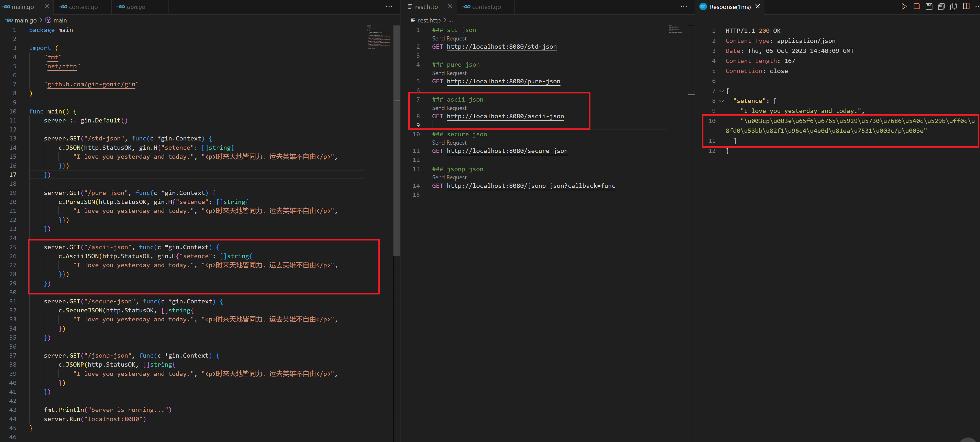Close the Response(1ms) tab

pos(758,6)
